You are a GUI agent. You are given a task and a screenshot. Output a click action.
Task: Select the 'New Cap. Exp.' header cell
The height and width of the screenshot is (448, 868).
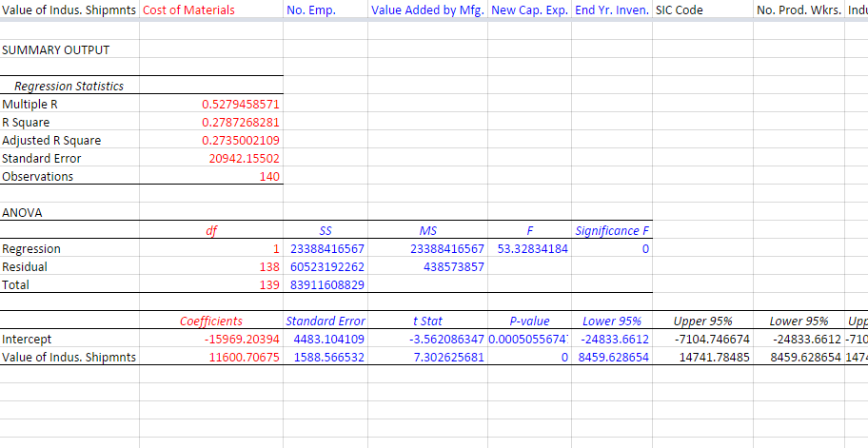pyautogui.click(x=530, y=10)
